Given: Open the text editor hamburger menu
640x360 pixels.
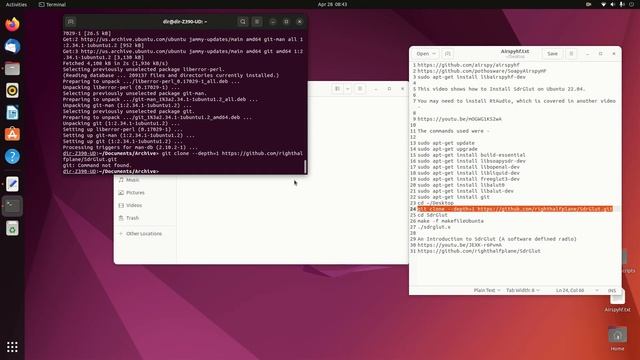Looking at the screenshot, I should (571, 54).
